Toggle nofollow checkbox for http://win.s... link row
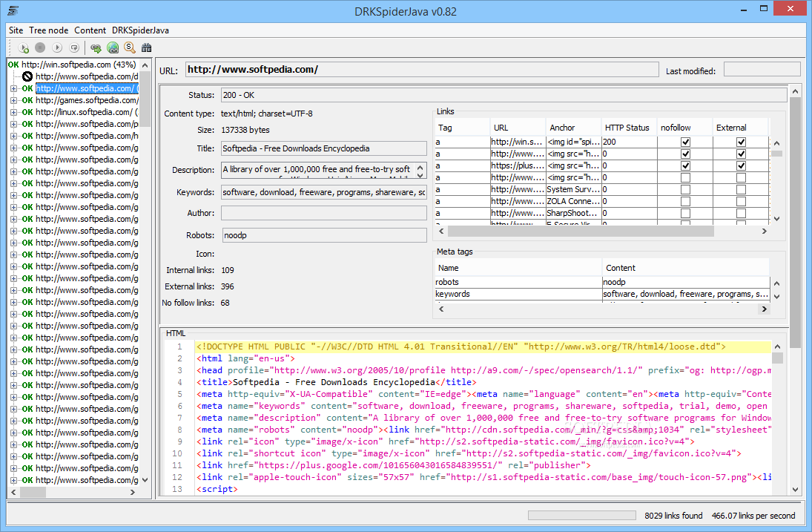 pyautogui.click(x=685, y=142)
